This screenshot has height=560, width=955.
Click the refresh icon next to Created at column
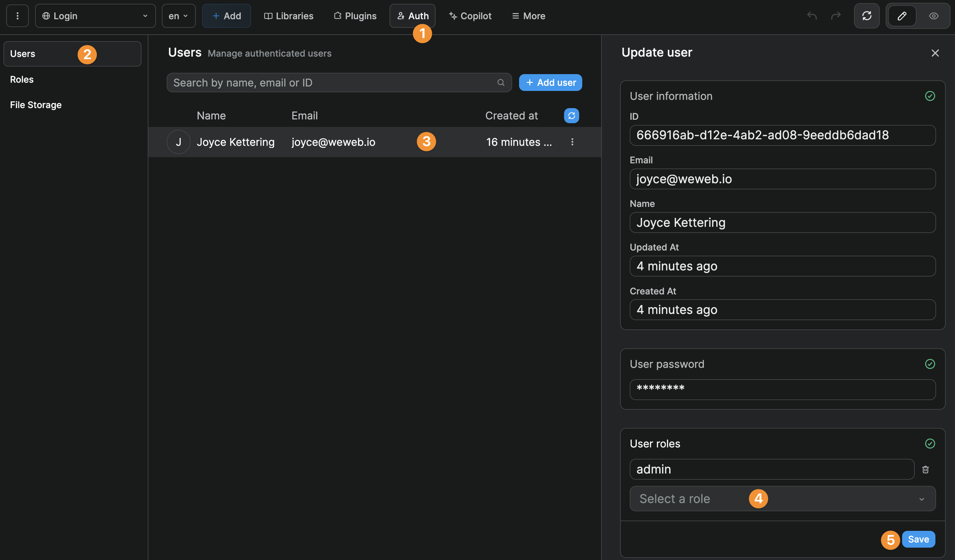pos(572,116)
